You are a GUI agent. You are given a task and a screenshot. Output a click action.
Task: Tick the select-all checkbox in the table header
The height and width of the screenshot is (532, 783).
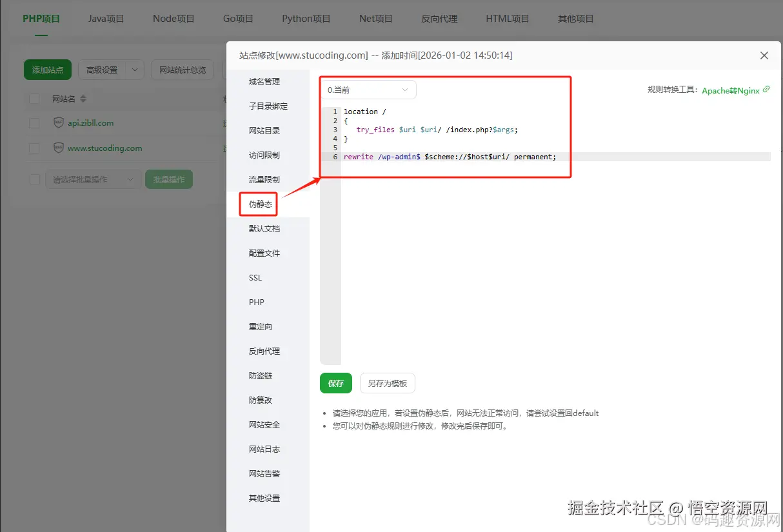click(x=34, y=99)
